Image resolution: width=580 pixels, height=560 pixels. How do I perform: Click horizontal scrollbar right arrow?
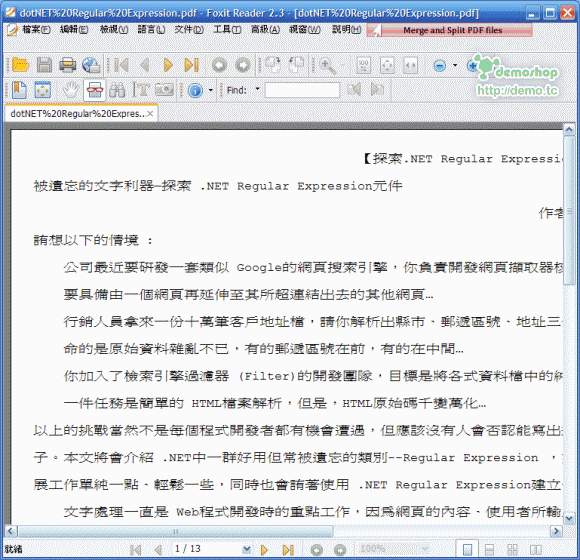pyautogui.click(x=556, y=532)
